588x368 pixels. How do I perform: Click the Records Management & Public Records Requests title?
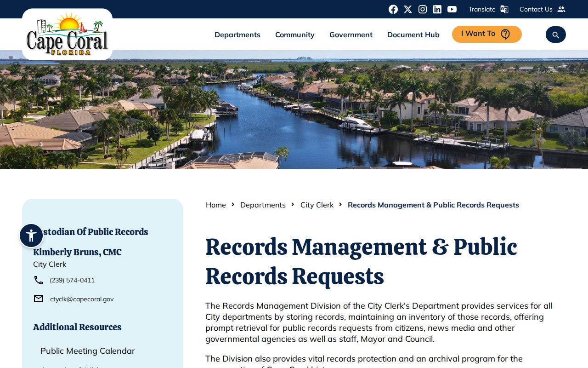pyautogui.click(x=361, y=261)
